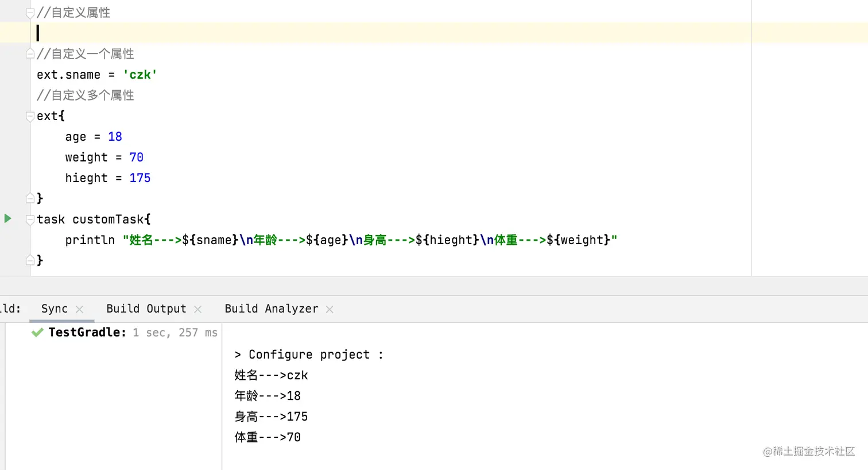Click the '> Configure project :' output line
The width and height of the screenshot is (868, 470).
309,355
